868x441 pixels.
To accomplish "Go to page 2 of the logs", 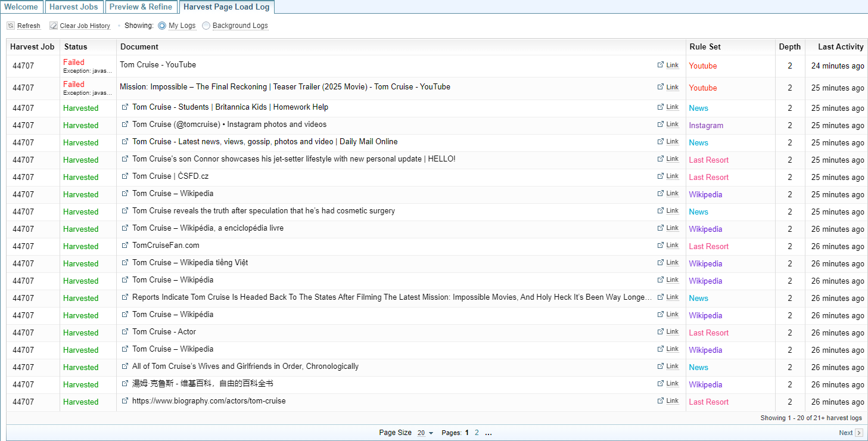I will pyautogui.click(x=477, y=433).
